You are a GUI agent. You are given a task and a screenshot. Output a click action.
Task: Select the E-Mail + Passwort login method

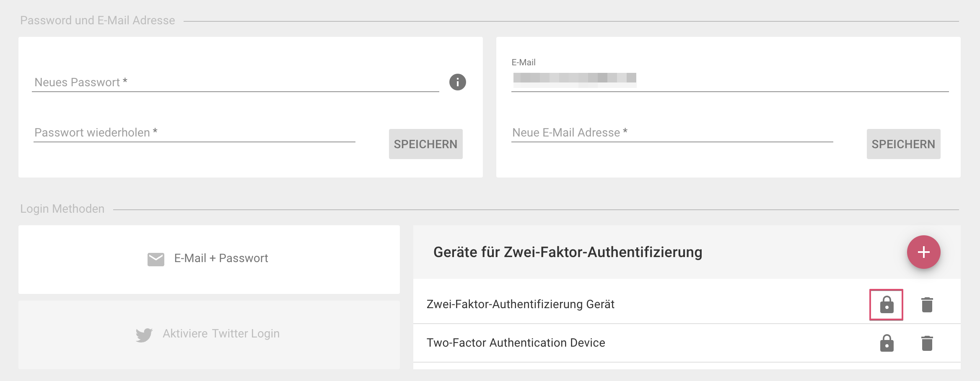tap(209, 259)
